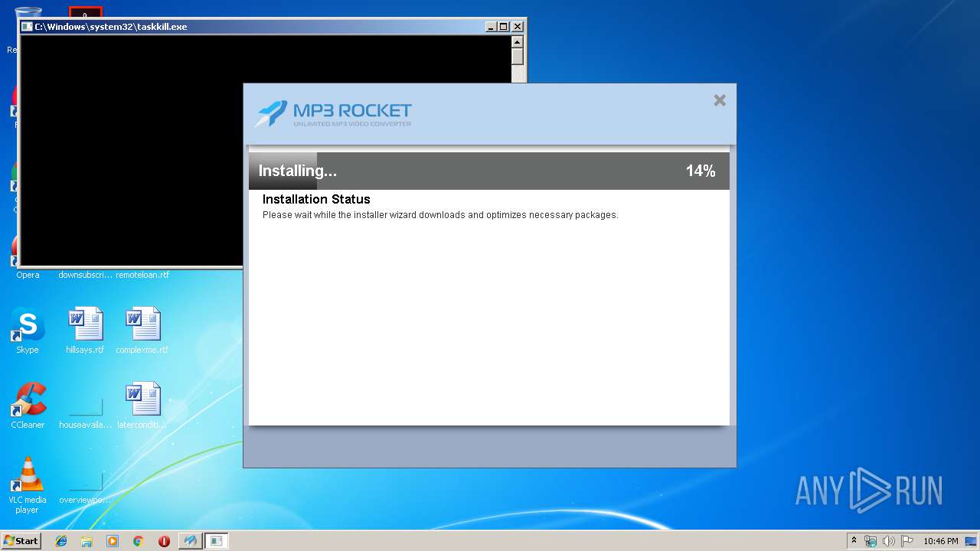980x551 pixels.
Task: Click Show Desktop button on taskbar
Action: 971,541
